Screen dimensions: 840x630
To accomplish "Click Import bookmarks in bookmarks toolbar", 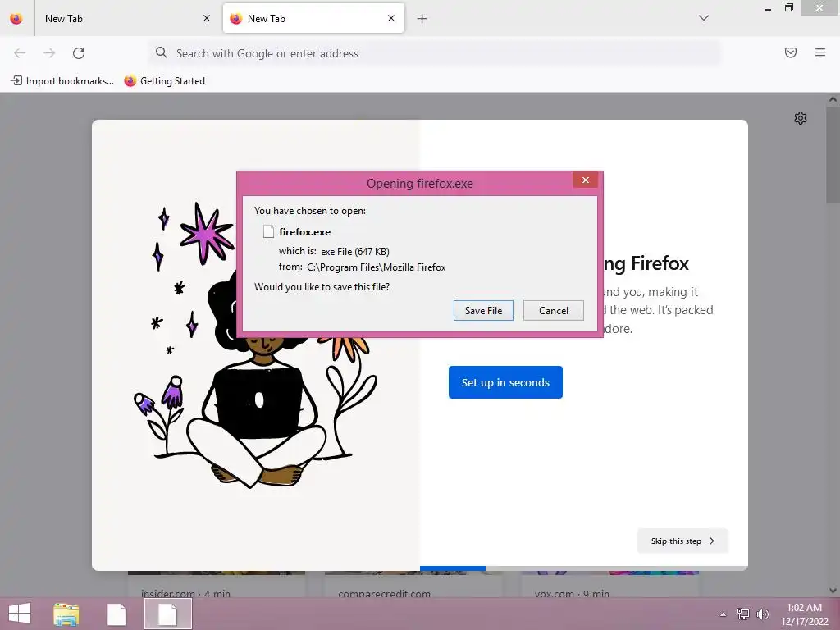I will 62,81.
